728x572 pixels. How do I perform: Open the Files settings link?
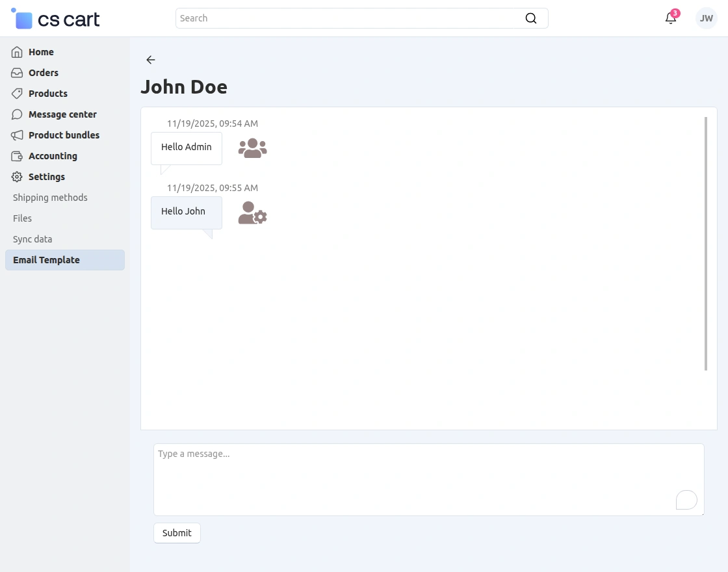[22, 218]
